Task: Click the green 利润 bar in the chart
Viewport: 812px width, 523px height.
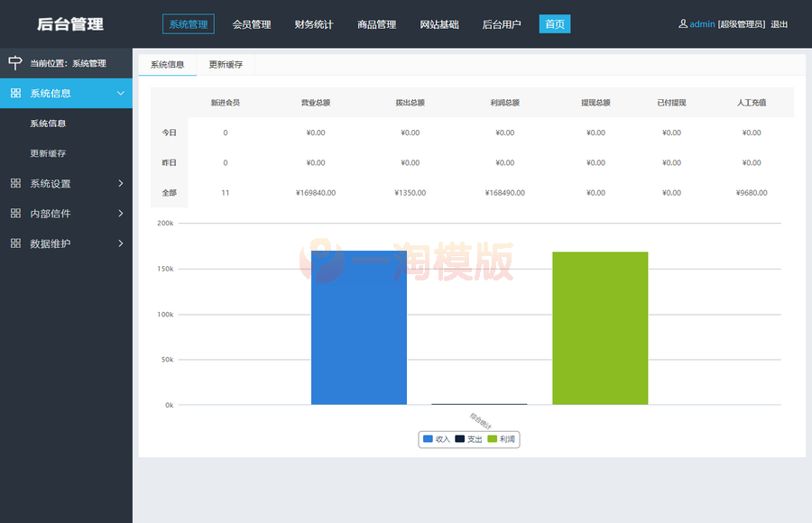Action: coord(600,329)
